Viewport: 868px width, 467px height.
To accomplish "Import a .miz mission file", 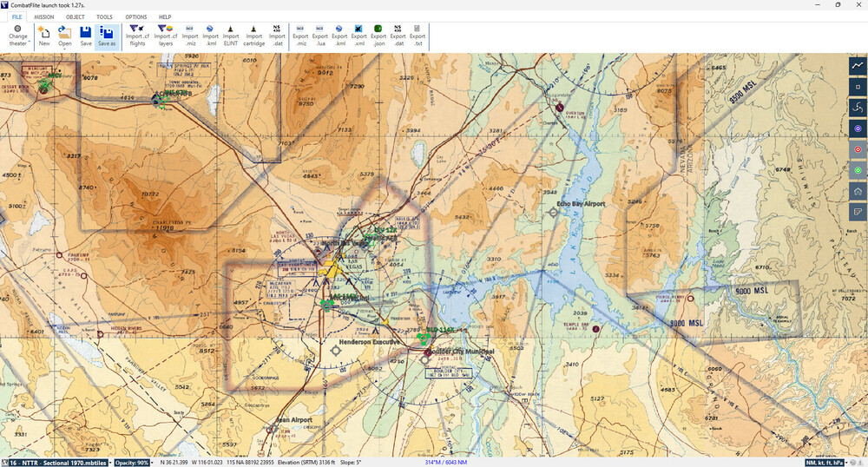I will coord(190,35).
